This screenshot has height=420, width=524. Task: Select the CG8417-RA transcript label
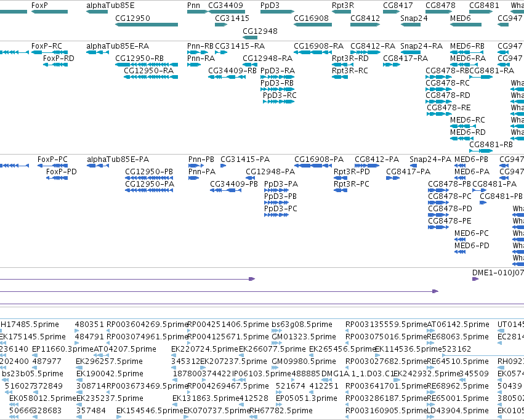pos(405,58)
